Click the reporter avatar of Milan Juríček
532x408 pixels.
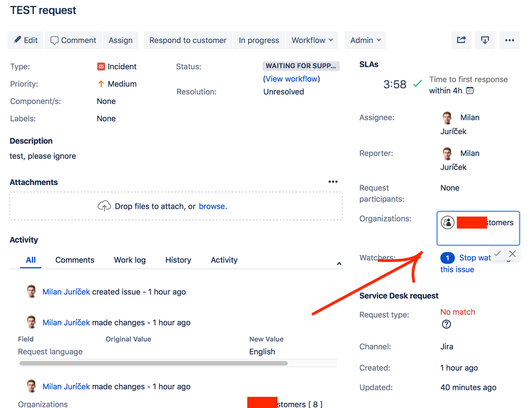447,153
